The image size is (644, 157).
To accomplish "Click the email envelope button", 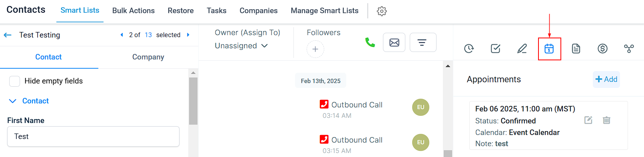I will [394, 42].
